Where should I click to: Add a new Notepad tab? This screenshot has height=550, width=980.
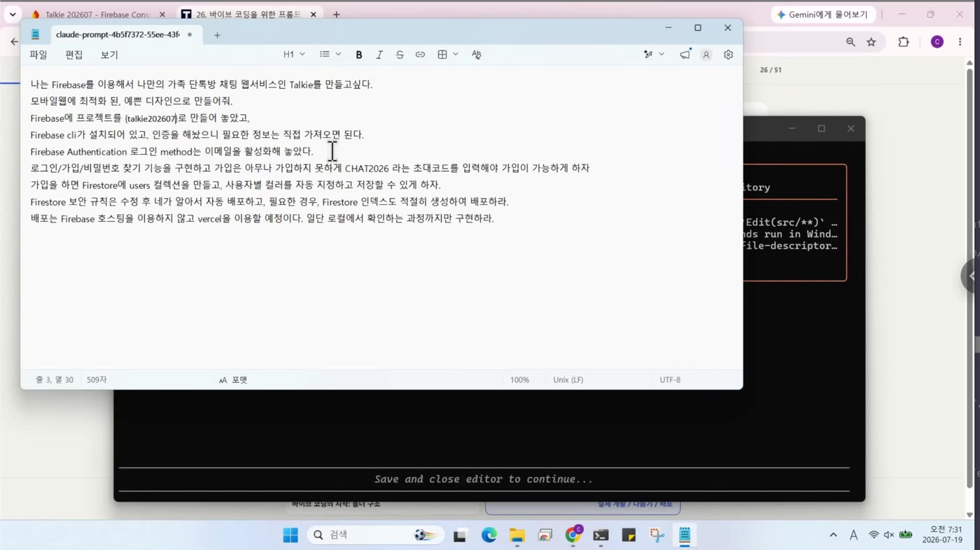(x=217, y=35)
